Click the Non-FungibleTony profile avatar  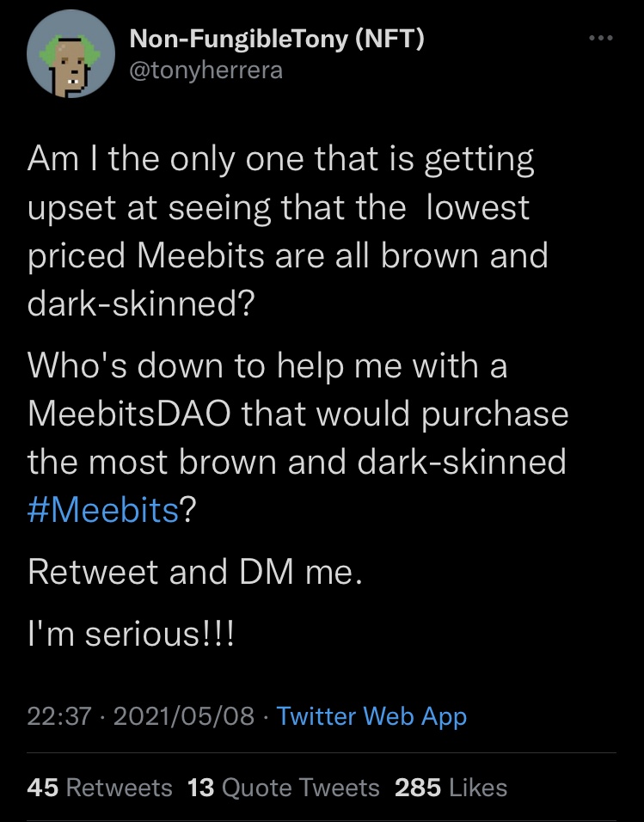[71, 55]
